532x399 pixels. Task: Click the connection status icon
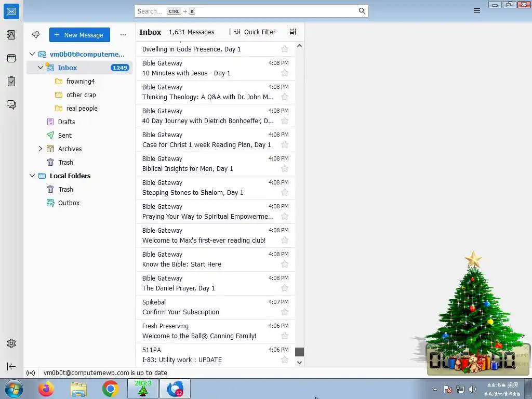31,373
